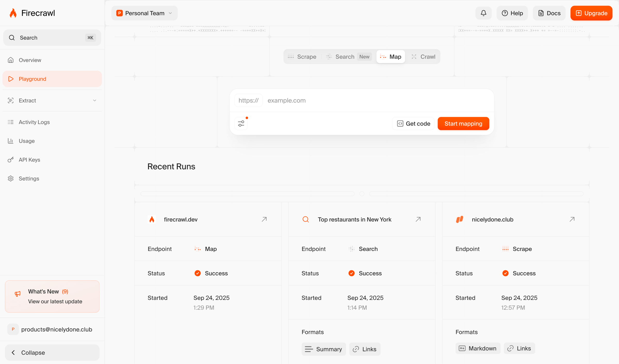Open Help
619x364 pixels.
[512, 13]
